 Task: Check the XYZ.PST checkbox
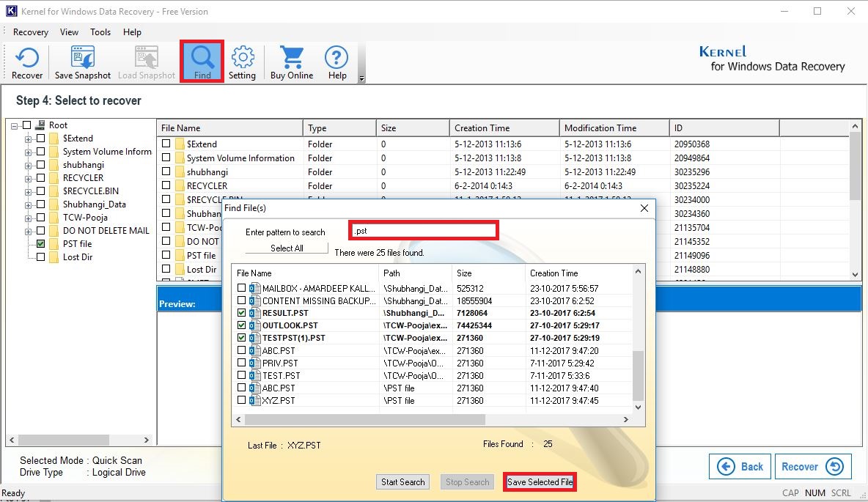pos(241,399)
